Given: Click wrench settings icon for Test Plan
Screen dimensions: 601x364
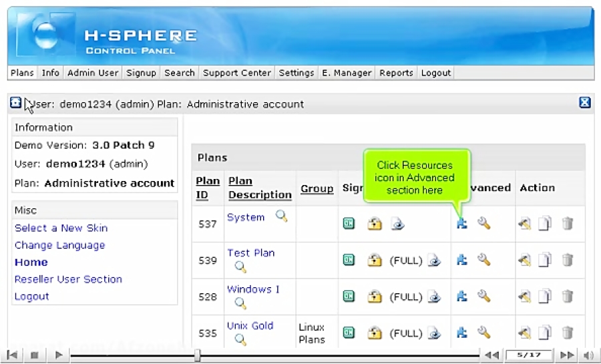Looking at the screenshot, I should point(483,260).
